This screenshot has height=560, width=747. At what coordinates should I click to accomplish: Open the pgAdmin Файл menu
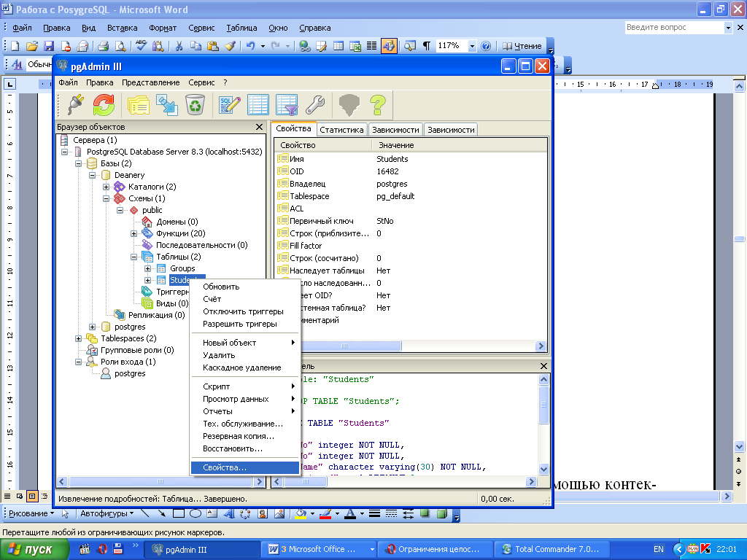pyautogui.click(x=68, y=82)
